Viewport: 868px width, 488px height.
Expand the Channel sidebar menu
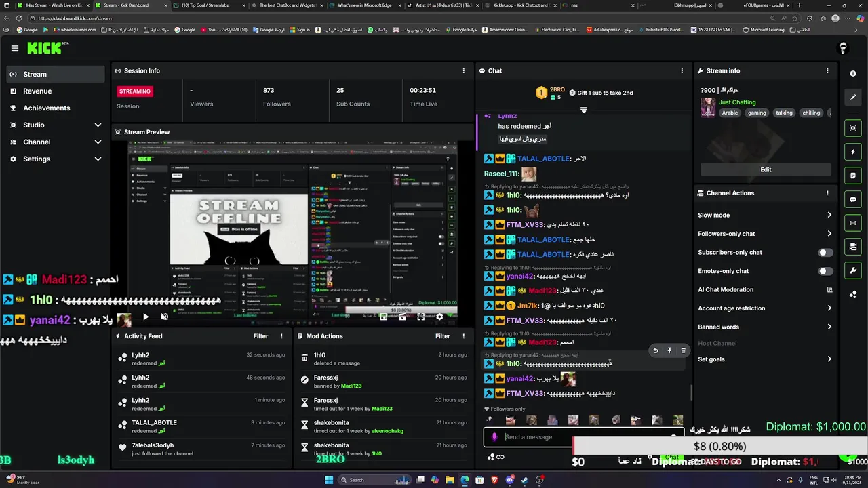pyautogui.click(x=56, y=142)
